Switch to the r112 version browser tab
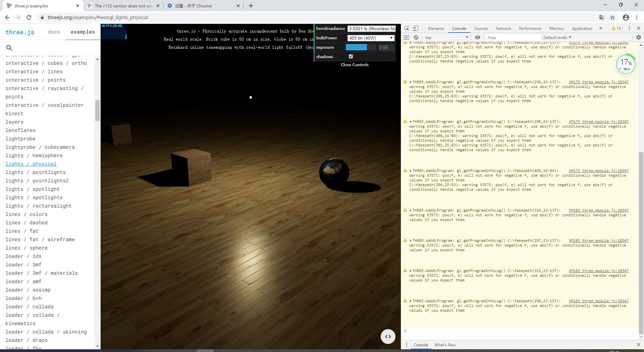This screenshot has height=352, width=644. pos(123,6)
